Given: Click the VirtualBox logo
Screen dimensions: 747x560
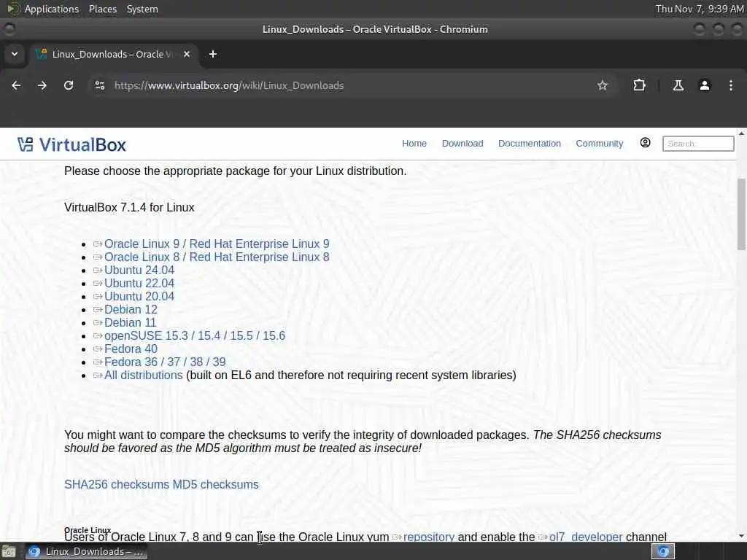Looking at the screenshot, I should (x=71, y=145).
